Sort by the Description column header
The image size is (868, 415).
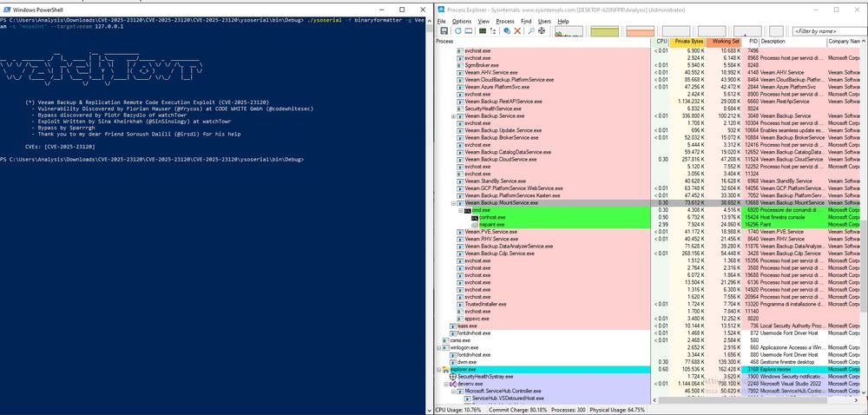pos(792,42)
